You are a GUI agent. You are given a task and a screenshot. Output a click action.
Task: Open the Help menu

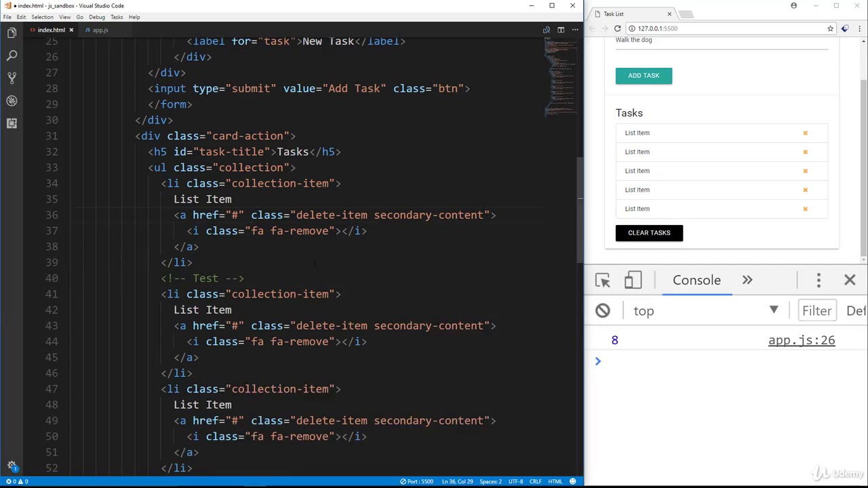134,17
